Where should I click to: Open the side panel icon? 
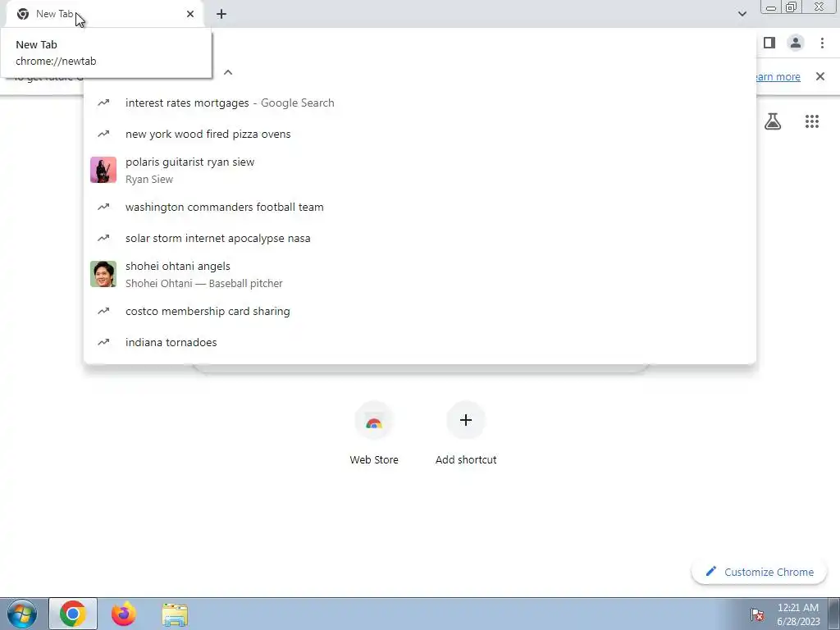(769, 43)
